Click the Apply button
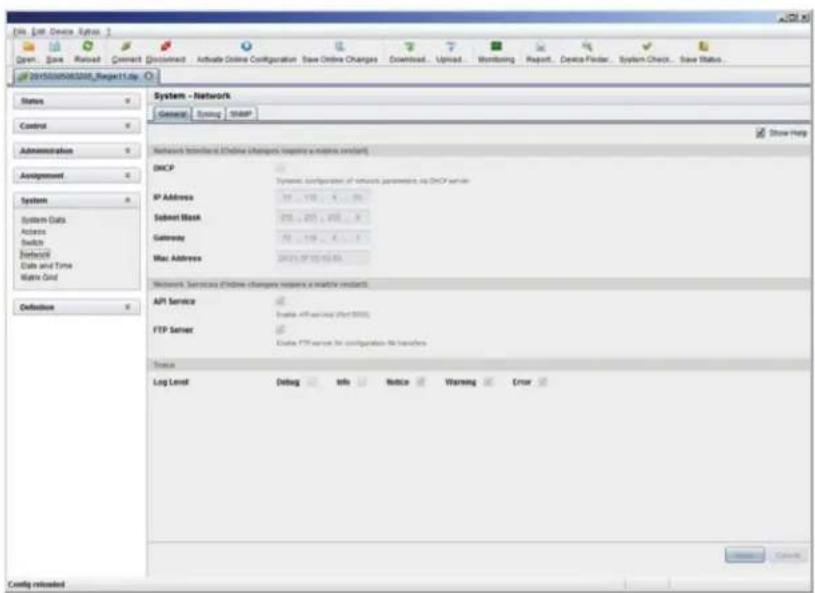This screenshot has width=815, height=593. [x=744, y=555]
